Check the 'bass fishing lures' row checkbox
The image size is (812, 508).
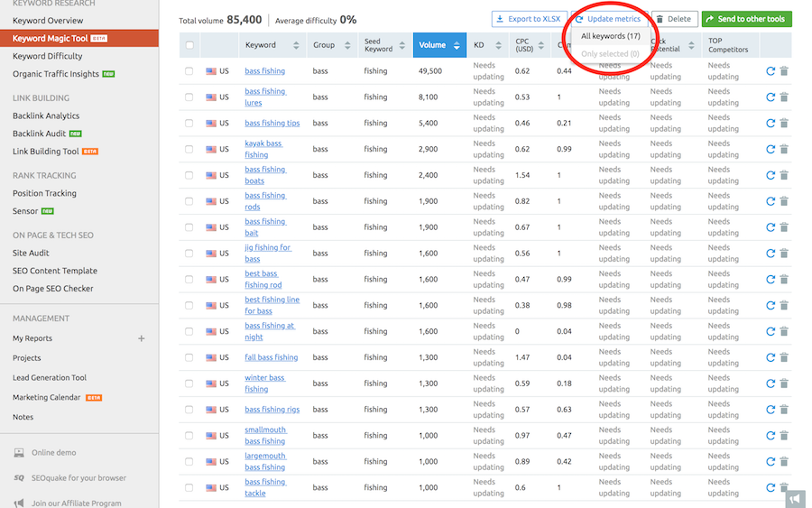189,97
